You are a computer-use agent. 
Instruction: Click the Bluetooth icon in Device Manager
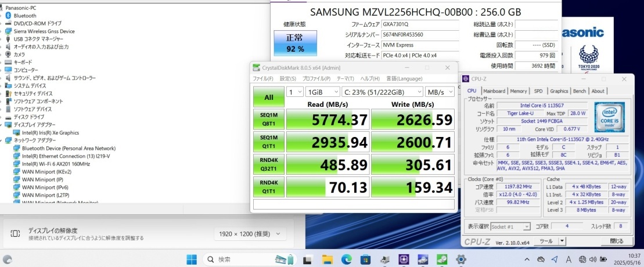coord(8,16)
